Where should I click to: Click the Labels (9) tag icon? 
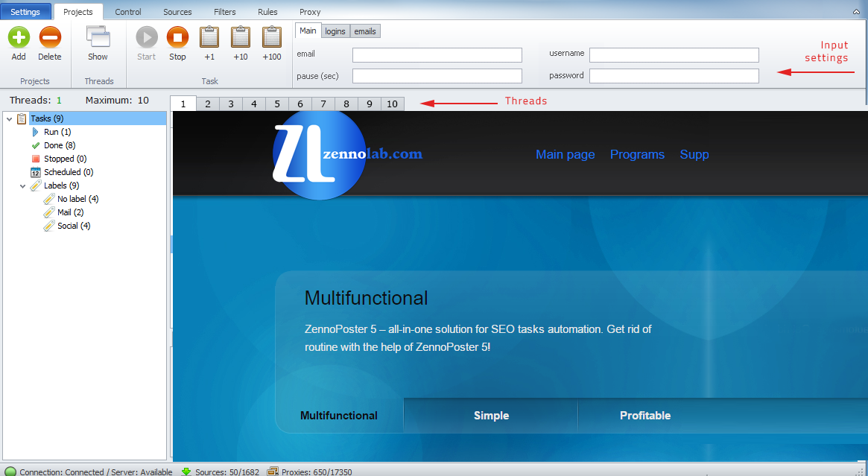coord(36,185)
